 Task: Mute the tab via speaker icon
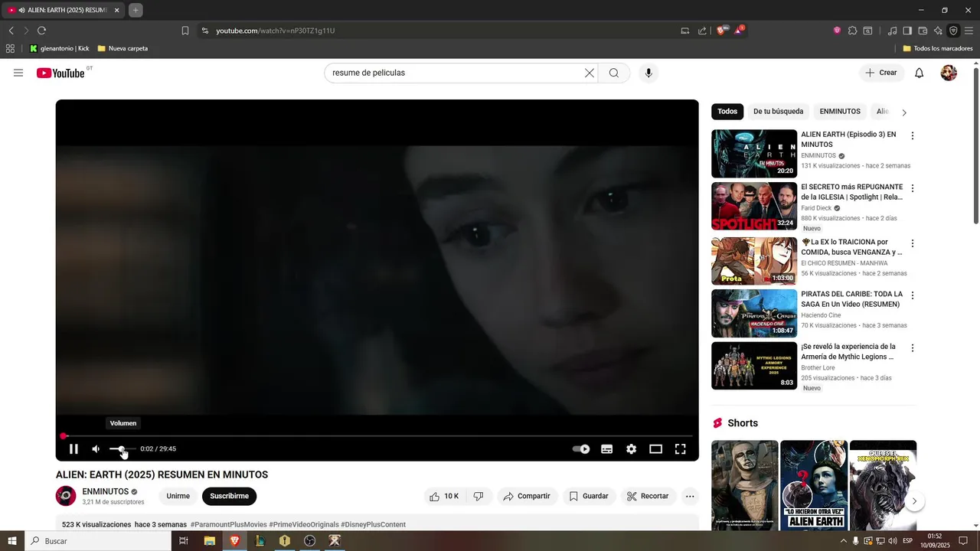tap(22, 10)
